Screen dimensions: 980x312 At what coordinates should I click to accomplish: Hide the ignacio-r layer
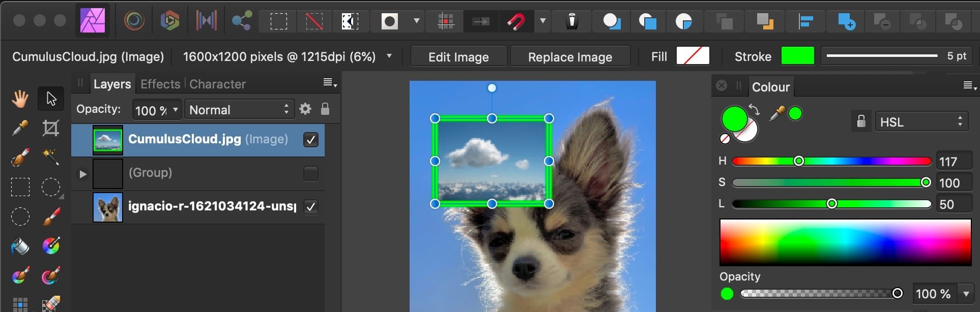(x=310, y=207)
